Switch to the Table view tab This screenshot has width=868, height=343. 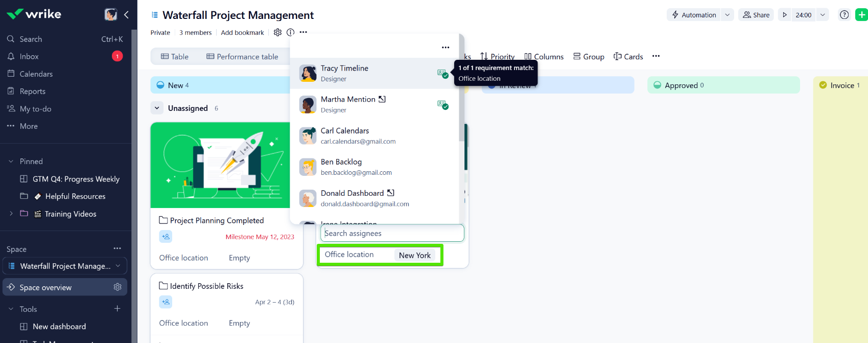pos(175,56)
